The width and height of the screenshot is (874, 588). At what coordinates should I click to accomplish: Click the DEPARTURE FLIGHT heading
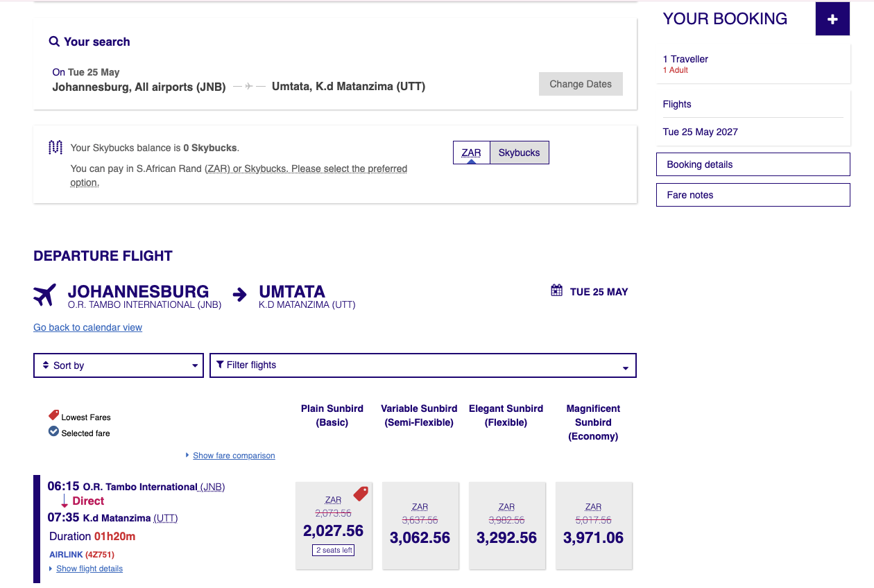click(103, 256)
